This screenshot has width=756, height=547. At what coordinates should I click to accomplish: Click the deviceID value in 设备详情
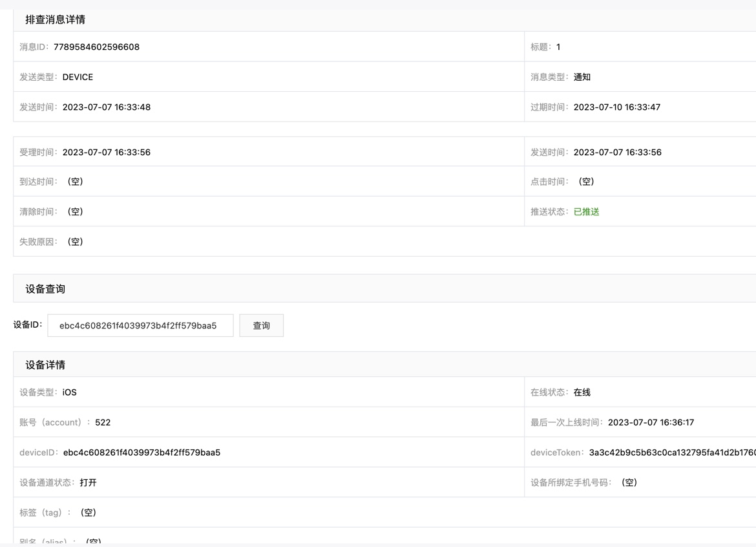click(142, 453)
